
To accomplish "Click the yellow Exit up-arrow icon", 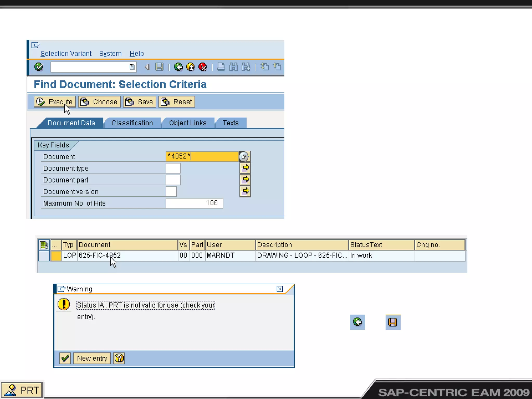I will coord(190,67).
